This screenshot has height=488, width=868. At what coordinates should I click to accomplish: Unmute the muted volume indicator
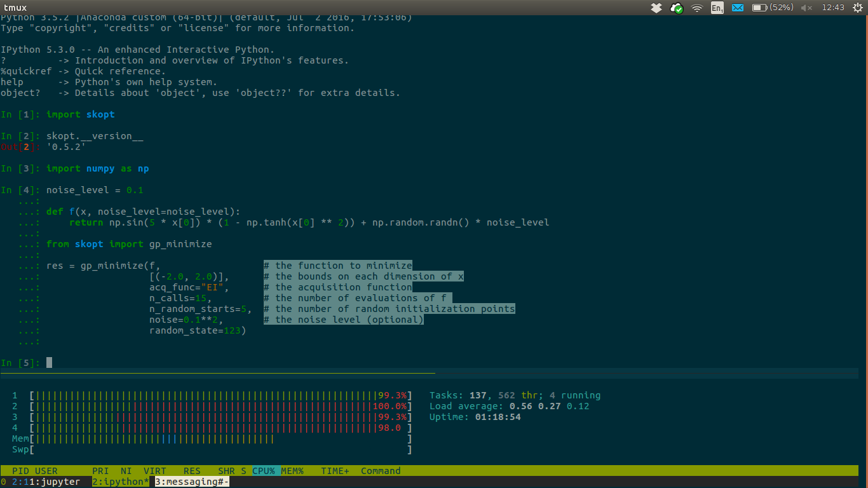coord(806,7)
